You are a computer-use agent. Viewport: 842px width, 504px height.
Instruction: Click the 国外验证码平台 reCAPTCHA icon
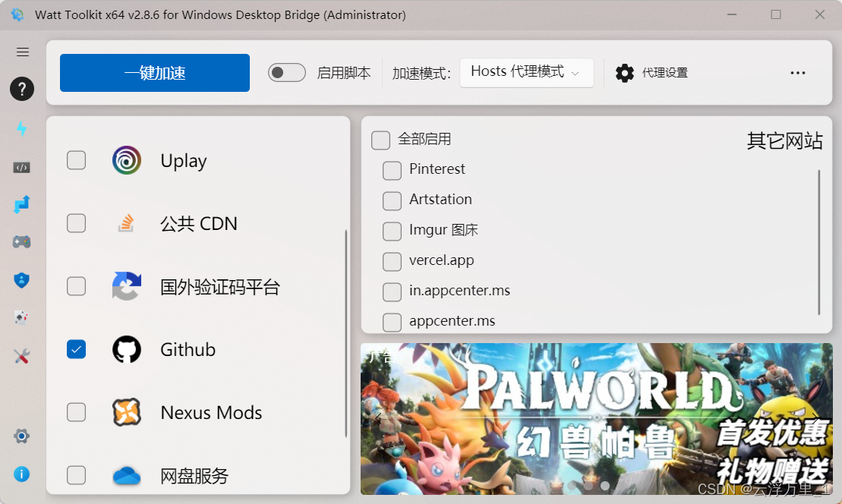tap(127, 286)
